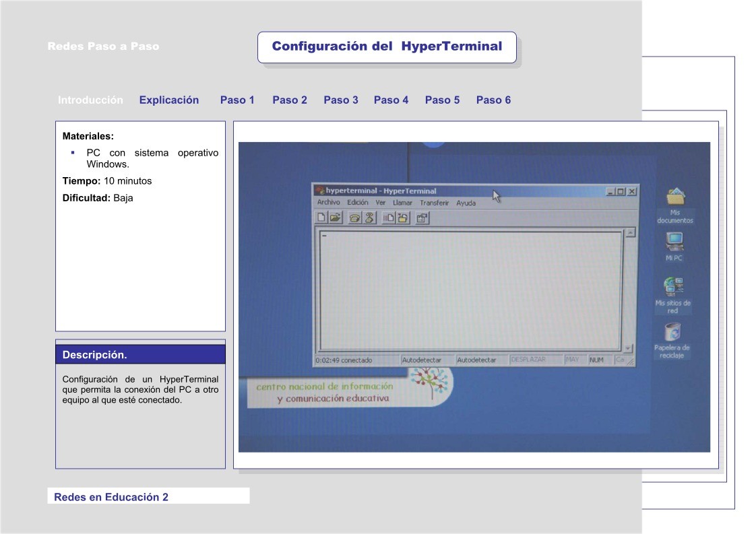Maximize the HyperTerminal window
The image size is (756, 534).
(x=621, y=191)
